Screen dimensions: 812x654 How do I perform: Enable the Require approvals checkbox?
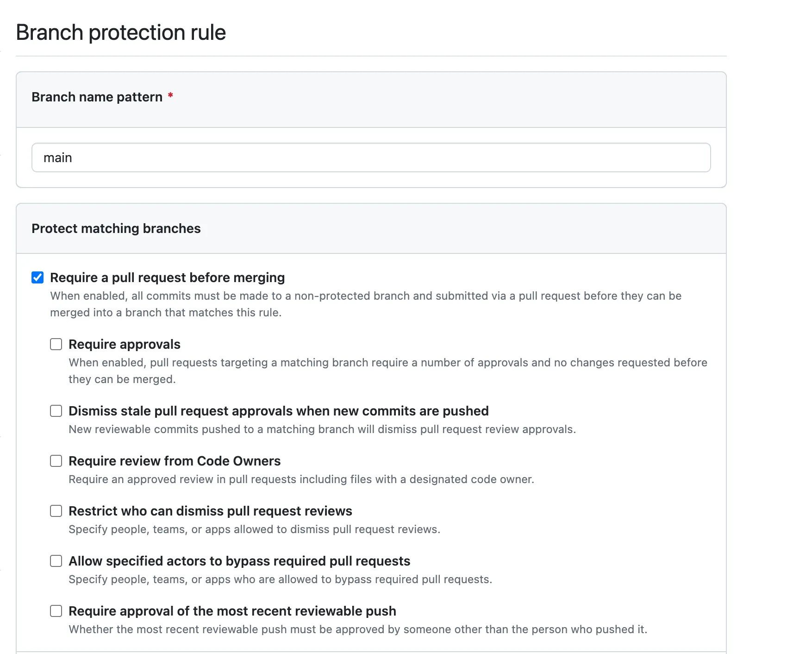(x=56, y=344)
